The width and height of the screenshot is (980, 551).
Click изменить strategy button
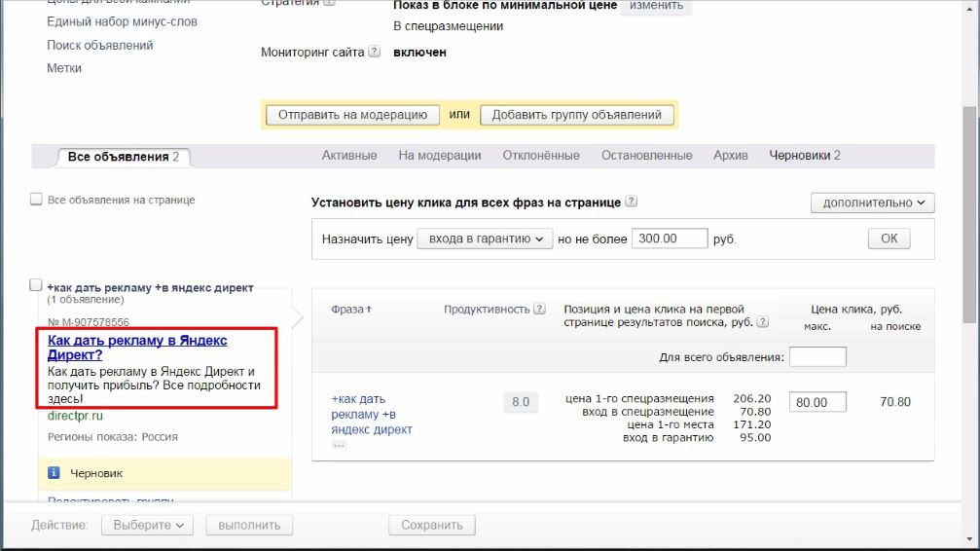[656, 6]
